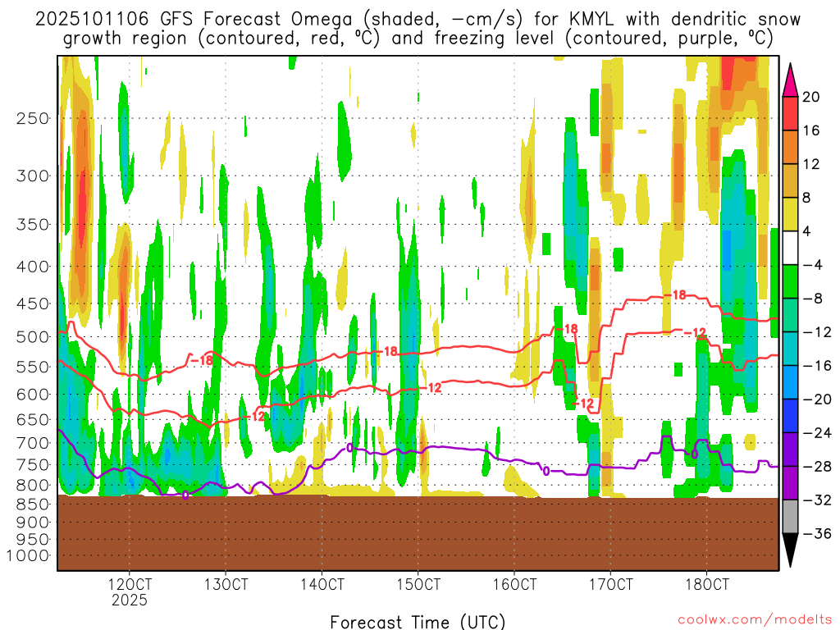Click the 600 pressure level label

[x=33, y=395]
